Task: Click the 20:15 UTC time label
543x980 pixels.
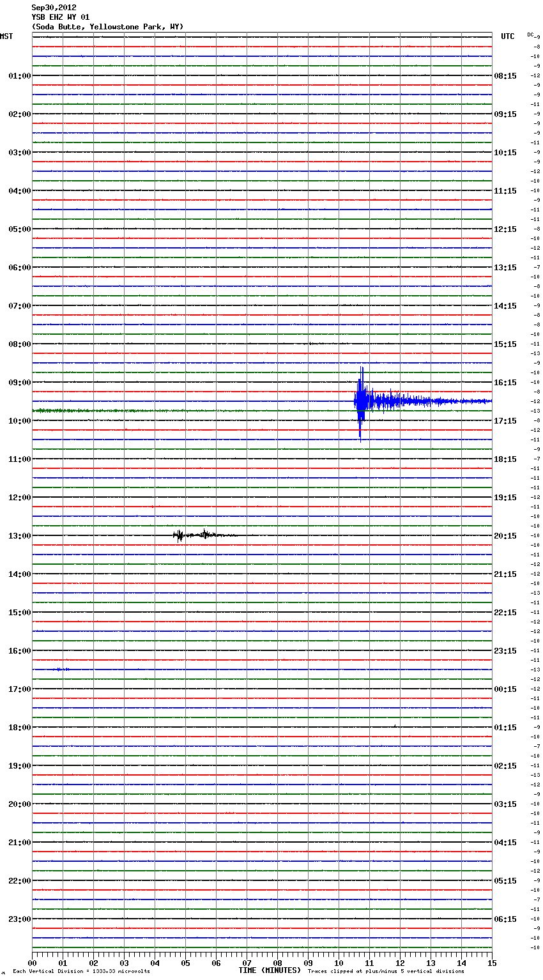Action: pyautogui.click(x=505, y=536)
